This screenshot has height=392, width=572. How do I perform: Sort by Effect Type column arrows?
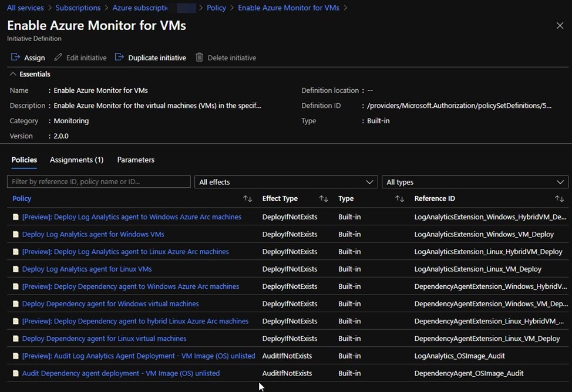pos(324,199)
